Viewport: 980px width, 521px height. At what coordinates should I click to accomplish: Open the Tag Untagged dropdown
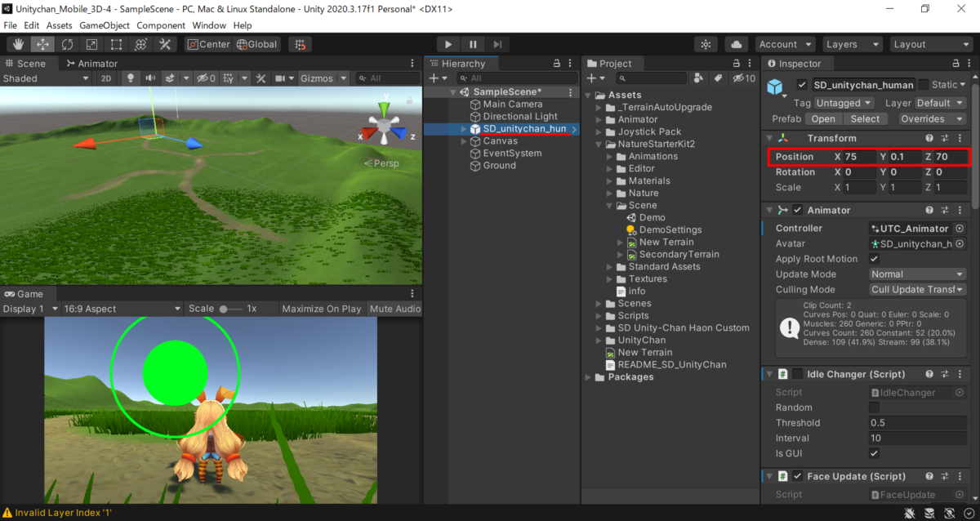[844, 103]
